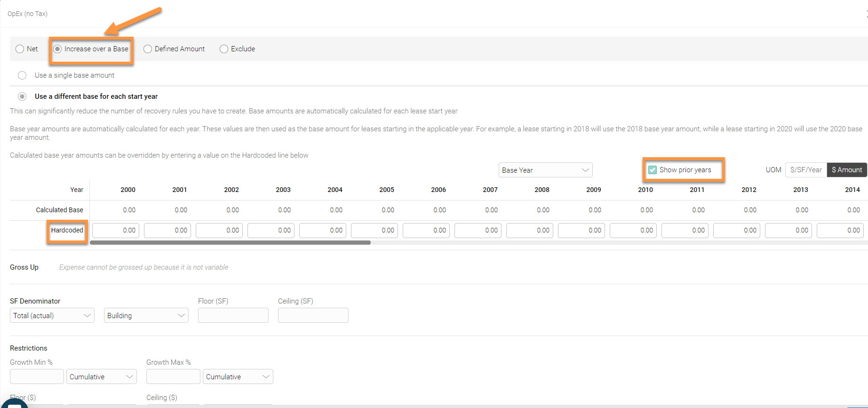Uncheck the Show prior years checkbox
The width and height of the screenshot is (868, 408).
[x=653, y=170]
